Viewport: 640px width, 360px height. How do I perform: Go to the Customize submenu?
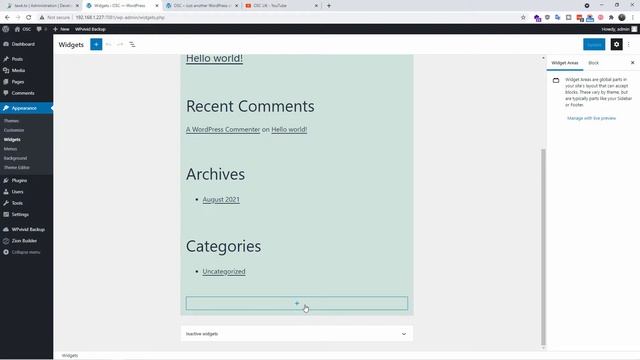[x=14, y=130]
